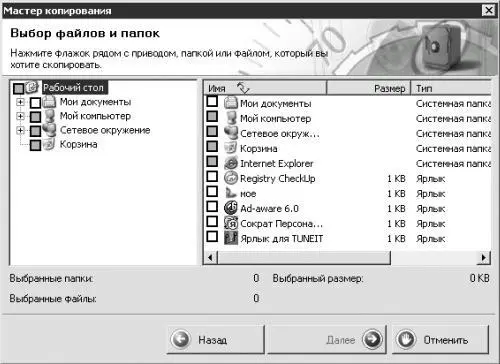
Task: Enable the Рабочий стол root checkbox
Action: click(19, 88)
